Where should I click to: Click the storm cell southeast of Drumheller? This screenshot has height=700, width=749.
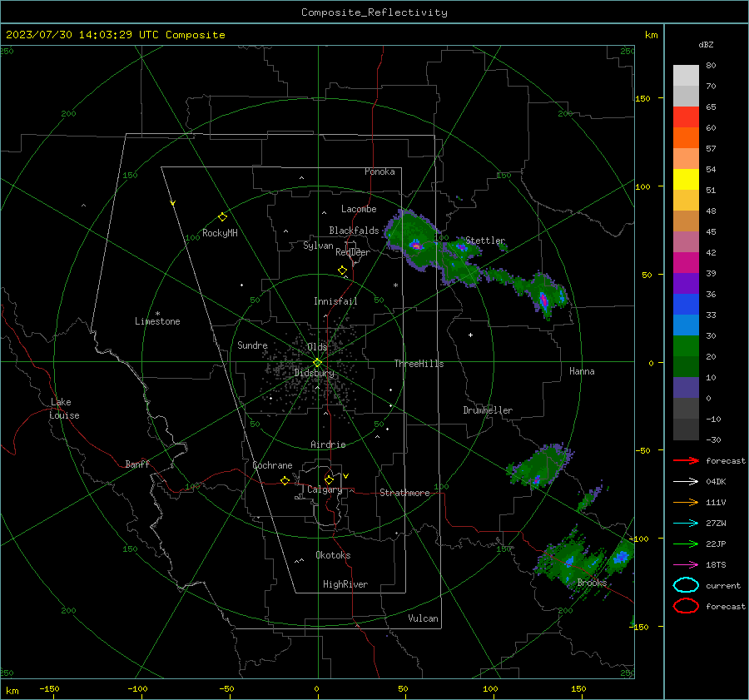pyautogui.click(x=540, y=466)
